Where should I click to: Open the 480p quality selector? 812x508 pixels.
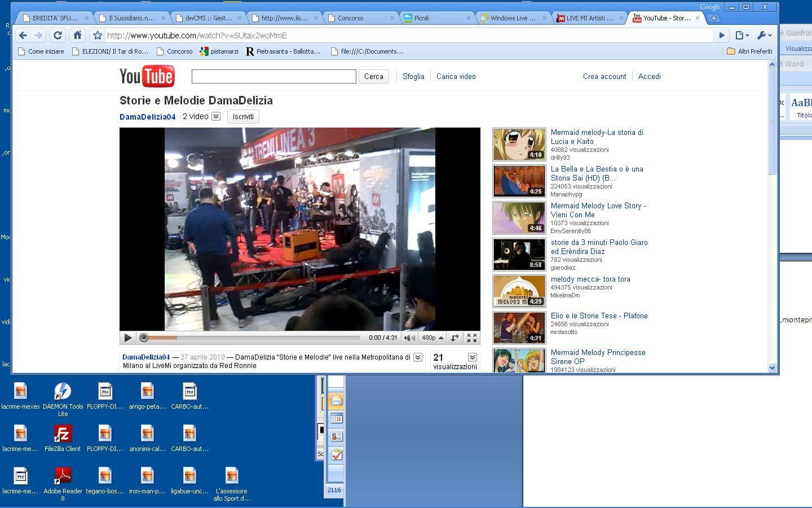[x=433, y=338]
